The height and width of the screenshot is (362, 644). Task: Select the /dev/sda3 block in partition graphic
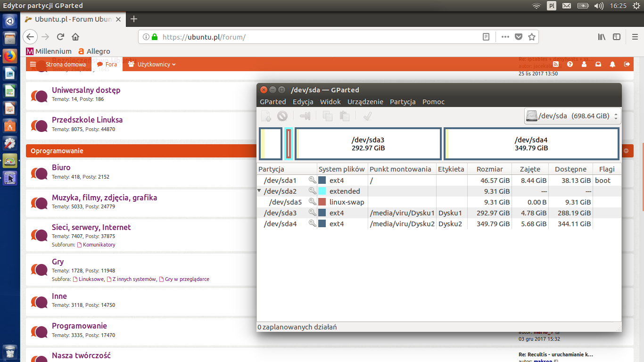click(368, 144)
